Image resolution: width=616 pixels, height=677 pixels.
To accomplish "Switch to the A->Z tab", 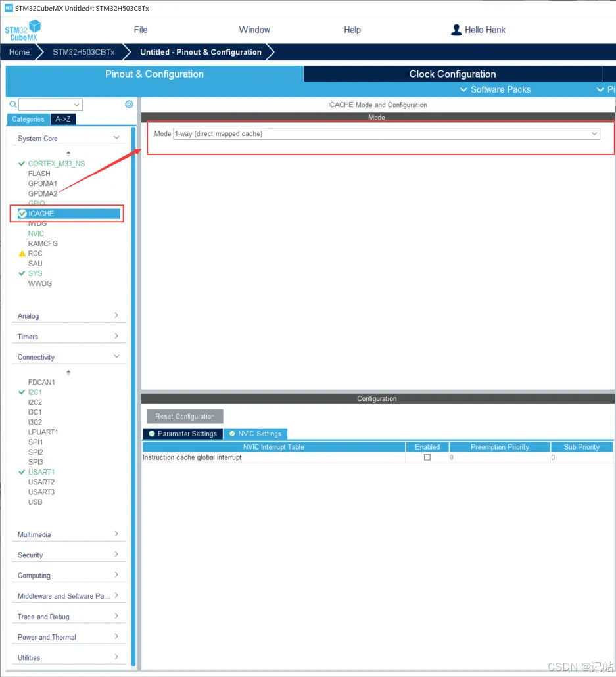I will pyautogui.click(x=63, y=119).
